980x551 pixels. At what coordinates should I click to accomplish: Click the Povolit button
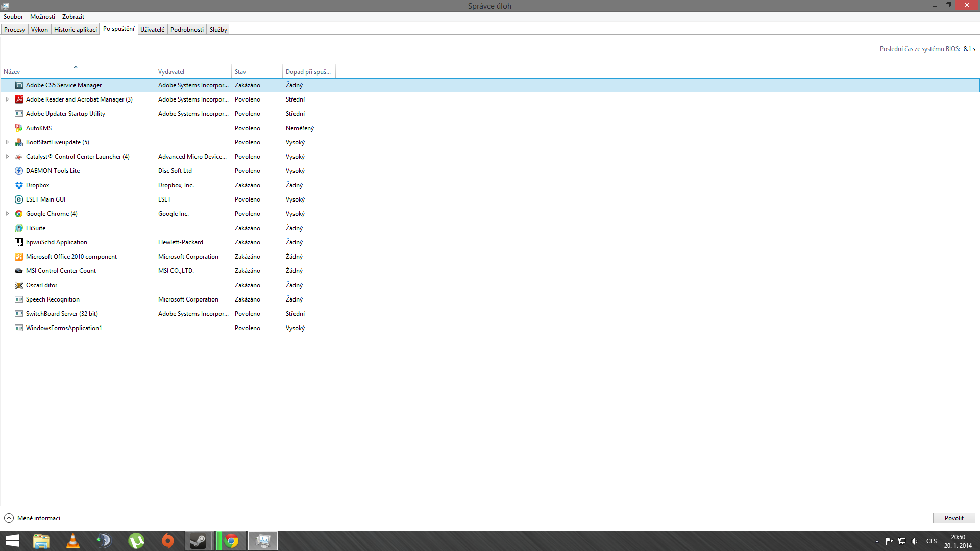click(x=953, y=518)
